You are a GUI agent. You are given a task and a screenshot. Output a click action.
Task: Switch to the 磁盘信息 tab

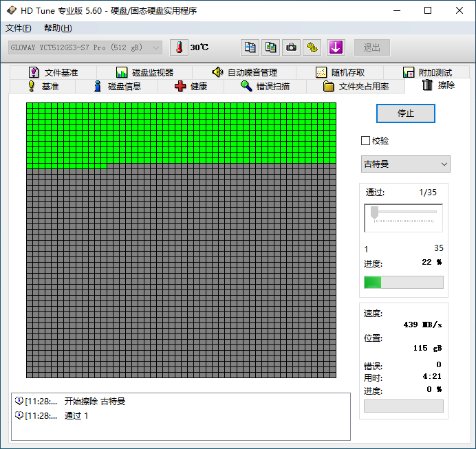click(x=117, y=86)
